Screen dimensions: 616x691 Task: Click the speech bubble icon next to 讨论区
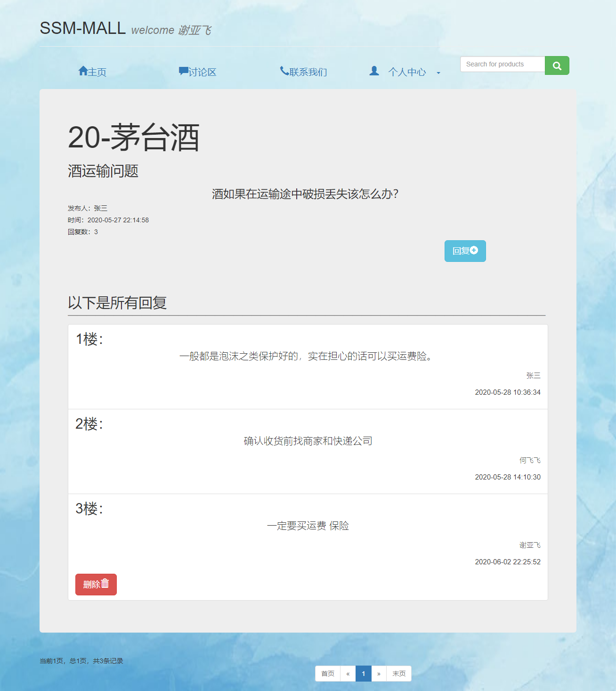tap(184, 71)
